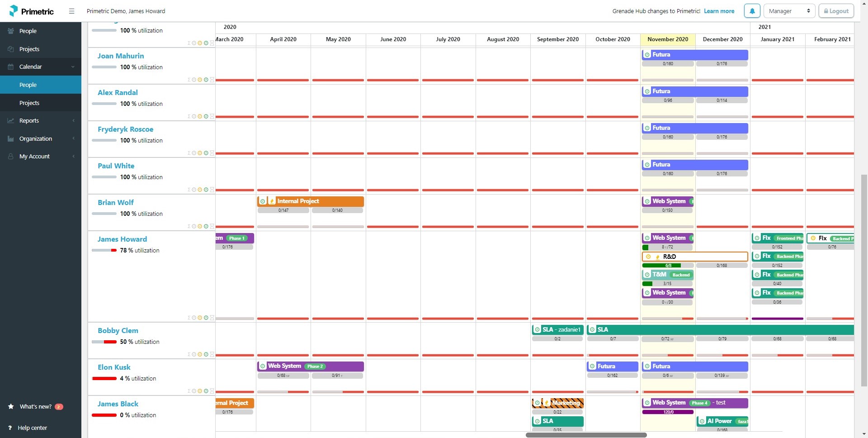Toggle the green clock filter in Fryderyk Roscoe's row
This screenshot has width=868, height=438.
(206, 153)
